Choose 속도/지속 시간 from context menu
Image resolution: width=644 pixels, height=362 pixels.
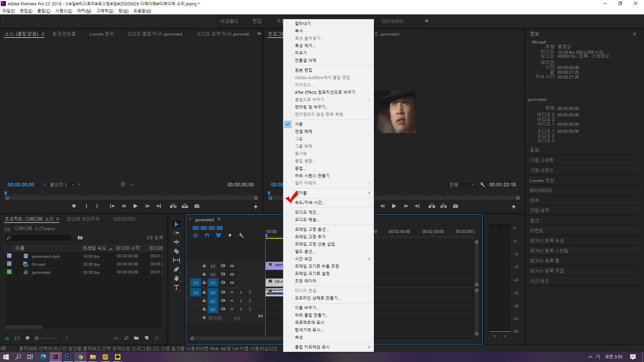(x=310, y=202)
